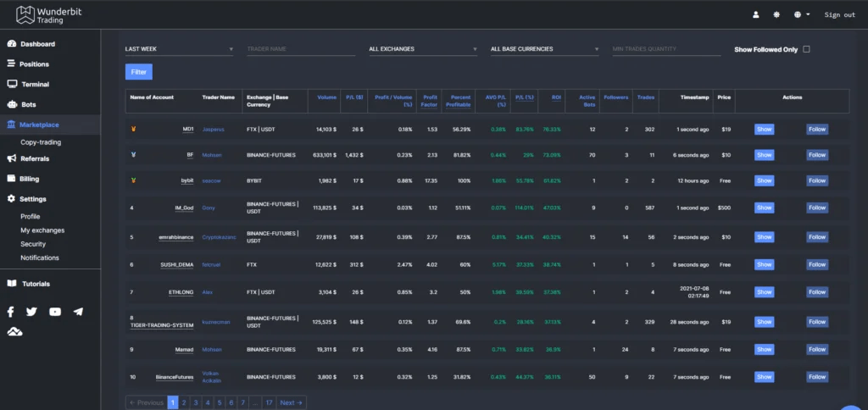Click the Facebook icon
The height and width of the screenshot is (410, 868).
coord(10,312)
